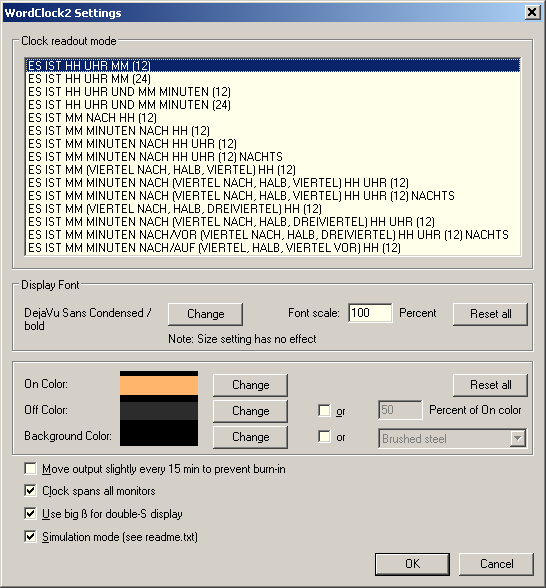Confirm settings with OK button

coord(412,564)
